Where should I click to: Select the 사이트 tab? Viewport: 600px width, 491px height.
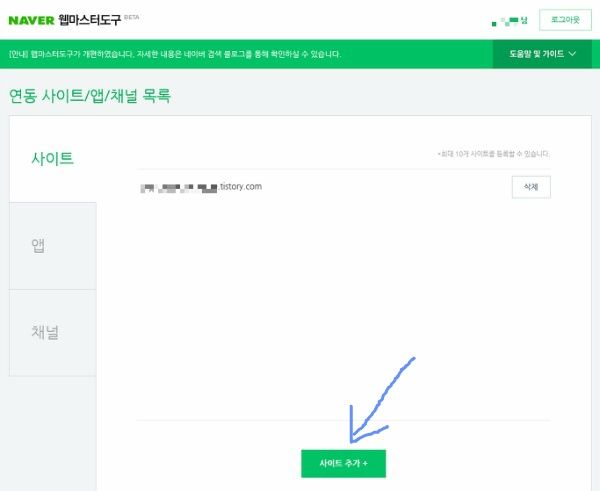click(53, 159)
